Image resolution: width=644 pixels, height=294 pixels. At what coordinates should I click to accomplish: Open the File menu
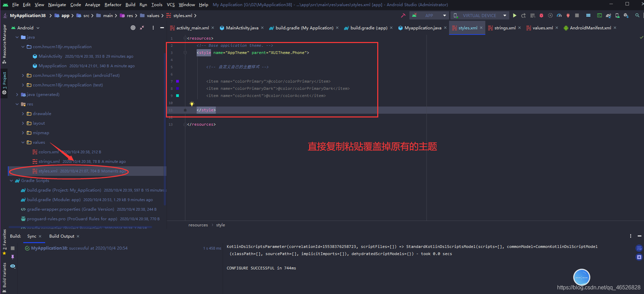coord(15,4)
